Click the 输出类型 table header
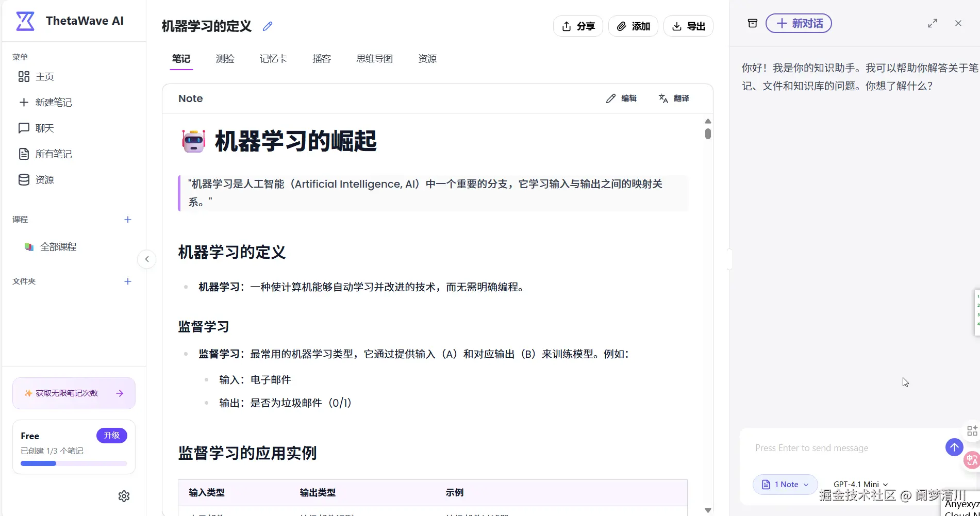980x516 pixels. coord(318,493)
